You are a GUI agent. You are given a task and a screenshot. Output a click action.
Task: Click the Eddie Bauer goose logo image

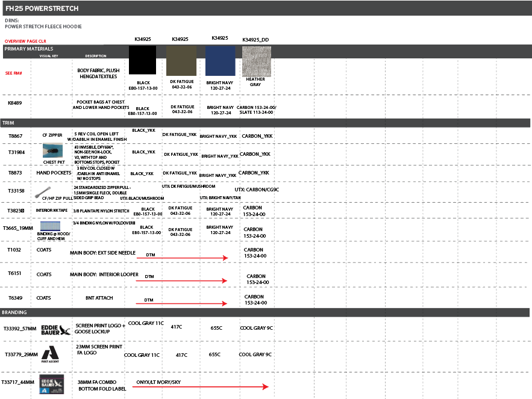(55, 330)
